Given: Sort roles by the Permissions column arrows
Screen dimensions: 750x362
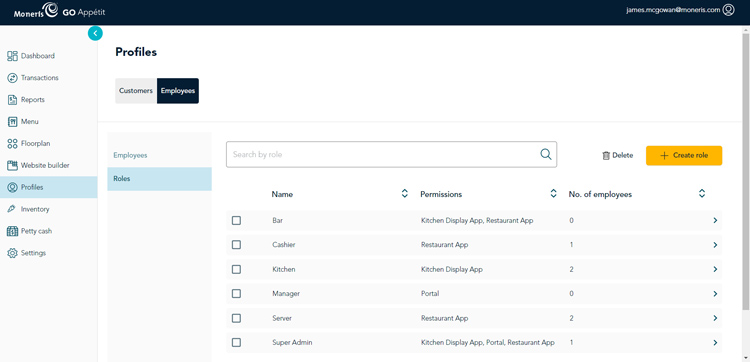Looking at the screenshot, I should click(x=553, y=194).
